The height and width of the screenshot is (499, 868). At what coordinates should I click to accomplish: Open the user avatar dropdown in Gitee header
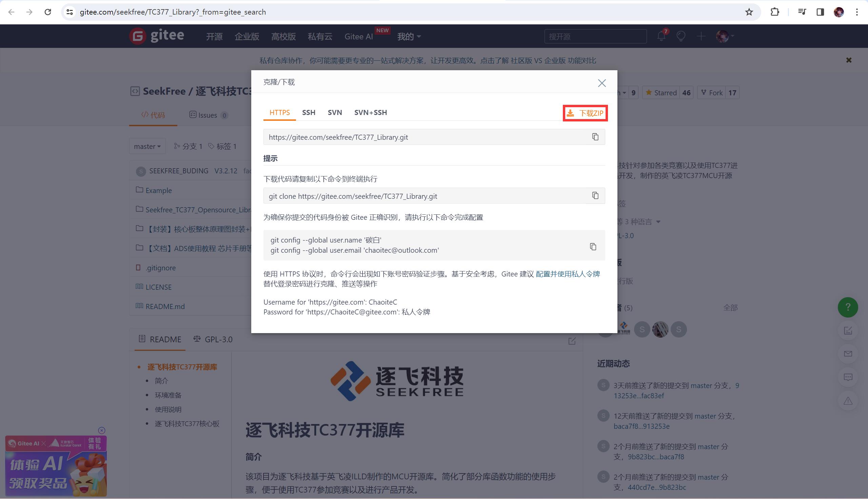point(725,36)
